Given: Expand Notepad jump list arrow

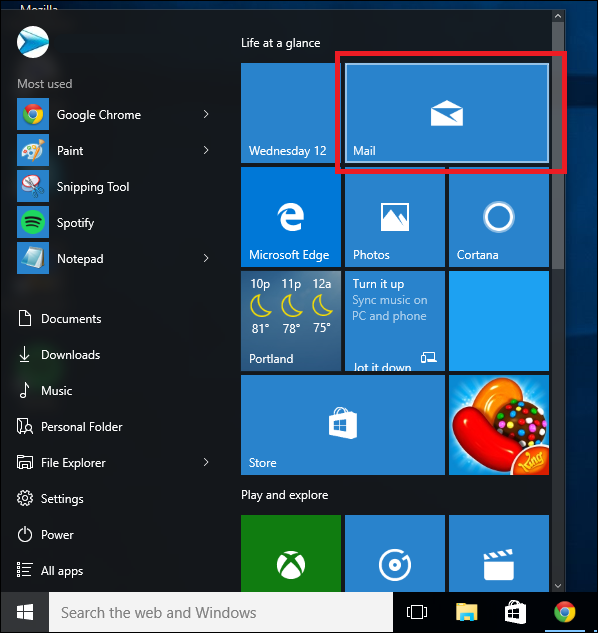Looking at the screenshot, I should [x=206, y=258].
